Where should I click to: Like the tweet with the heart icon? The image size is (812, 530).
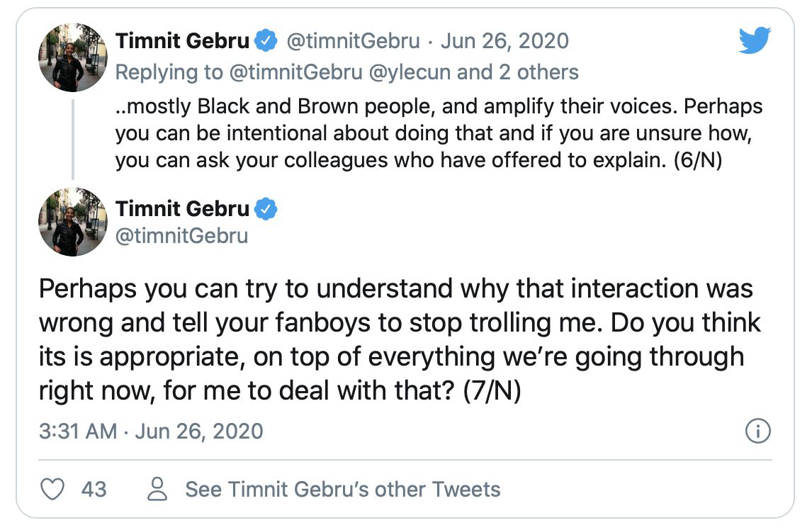[53, 489]
